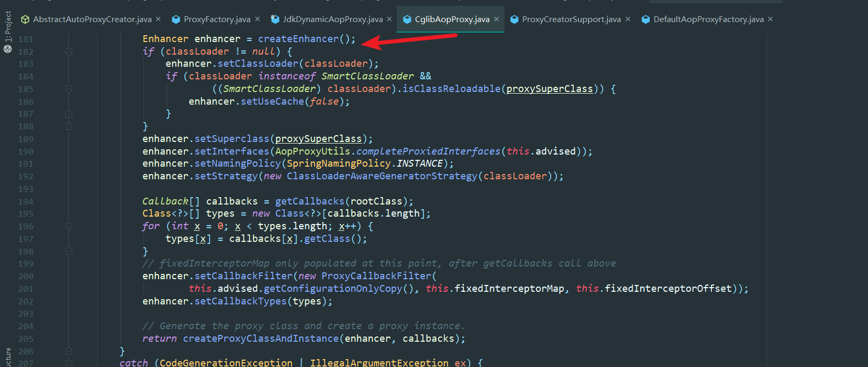Click isClassReloadable on line 185
The height and width of the screenshot is (367, 868).
451,89
